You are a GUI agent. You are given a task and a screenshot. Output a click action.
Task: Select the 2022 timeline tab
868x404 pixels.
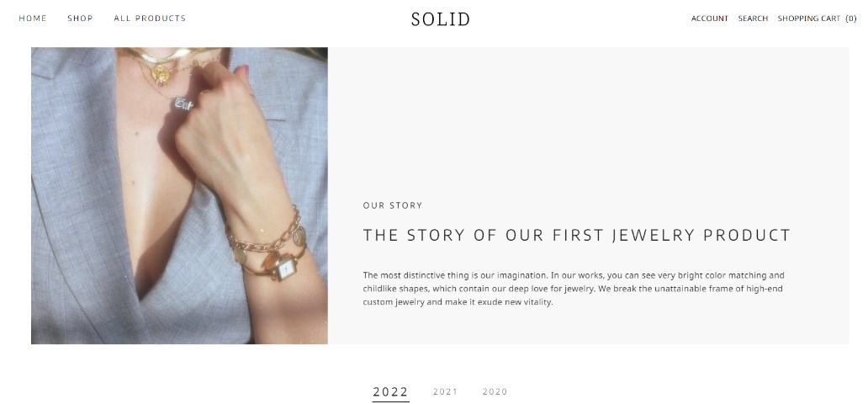(x=391, y=392)
